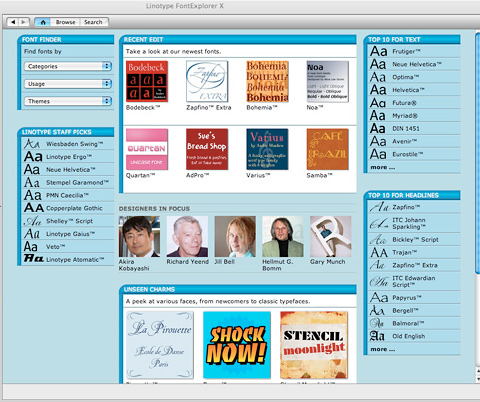Open the Zapfino Extra font thumbnail

207,81
